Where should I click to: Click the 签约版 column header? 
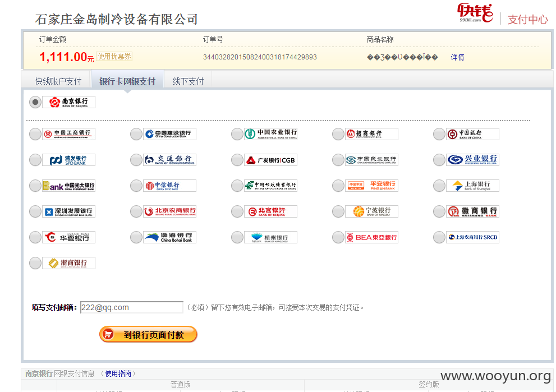tap(429, 384)
